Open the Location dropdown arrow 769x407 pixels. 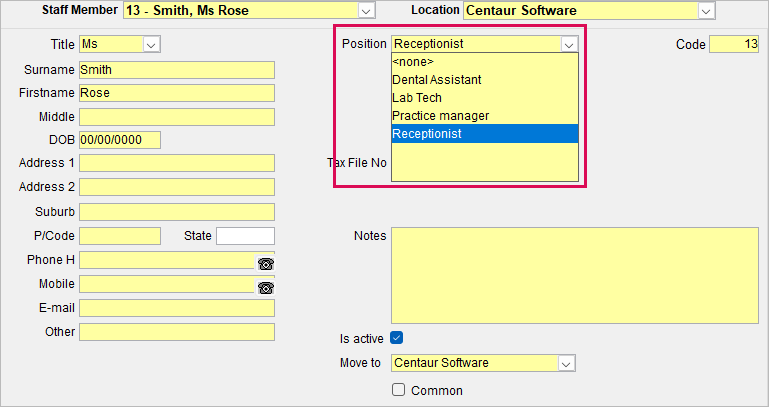(706, 11)
